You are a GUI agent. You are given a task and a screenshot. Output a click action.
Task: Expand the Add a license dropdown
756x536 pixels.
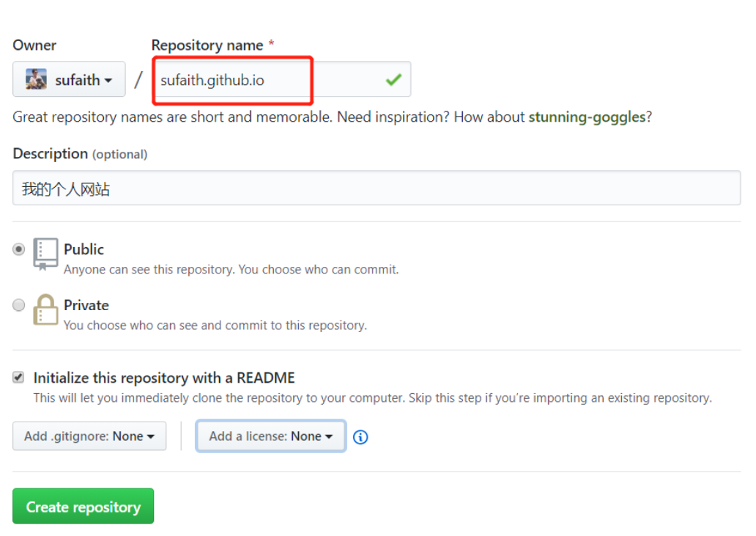[x=271, y=436]
